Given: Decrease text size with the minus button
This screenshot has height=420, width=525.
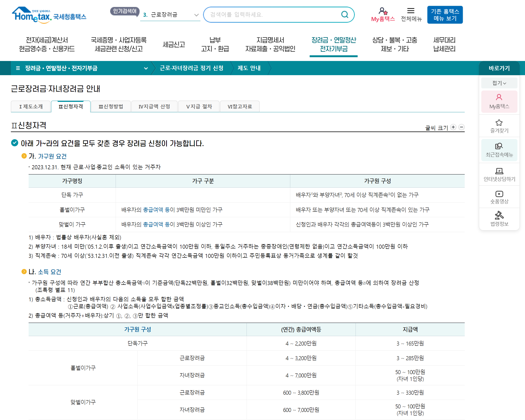Looking at the screenshot, I should coord(461,127).
